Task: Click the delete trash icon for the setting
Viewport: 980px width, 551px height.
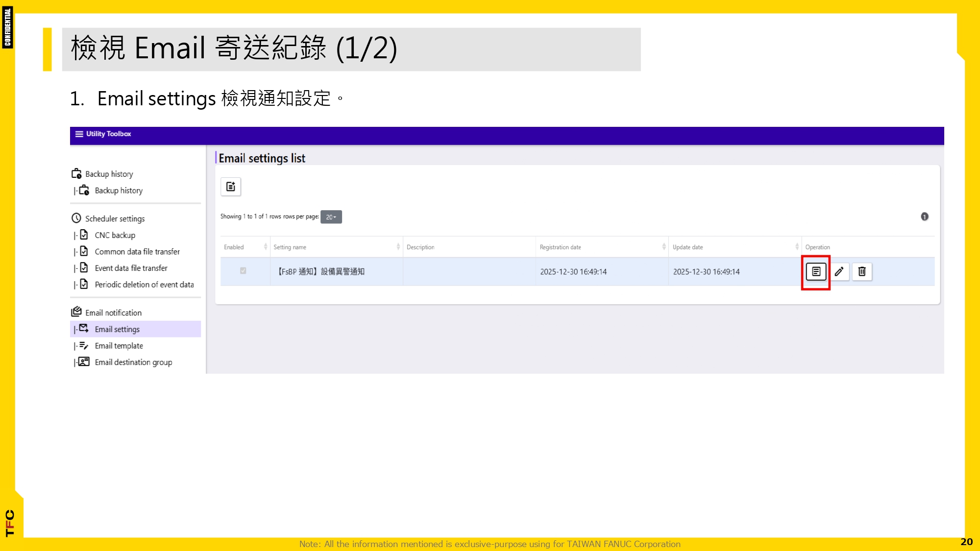Action: [862, 272]
